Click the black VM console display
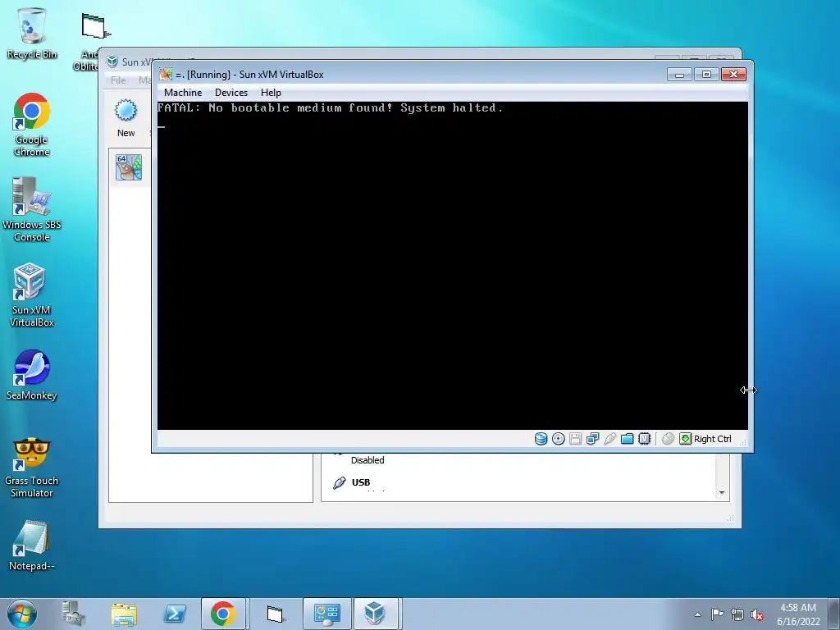 pos(452,266)
